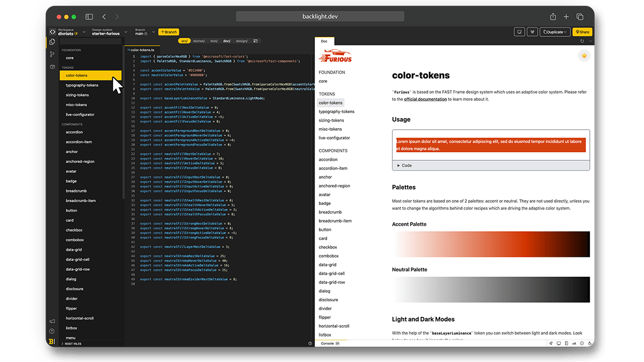644x362 pixels.
Task: Open the help question mark icon
Action: click(x=52, y=331)
